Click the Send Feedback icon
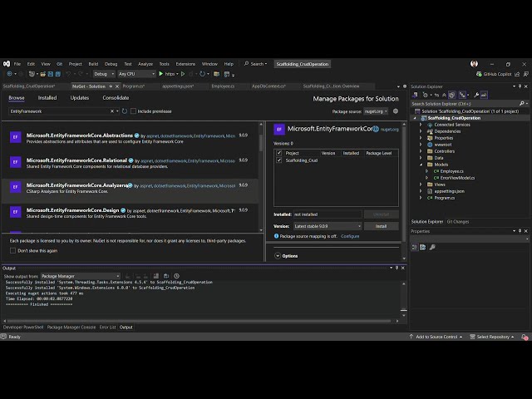Viewport: 532px width, 399px height. pos(525,74)
